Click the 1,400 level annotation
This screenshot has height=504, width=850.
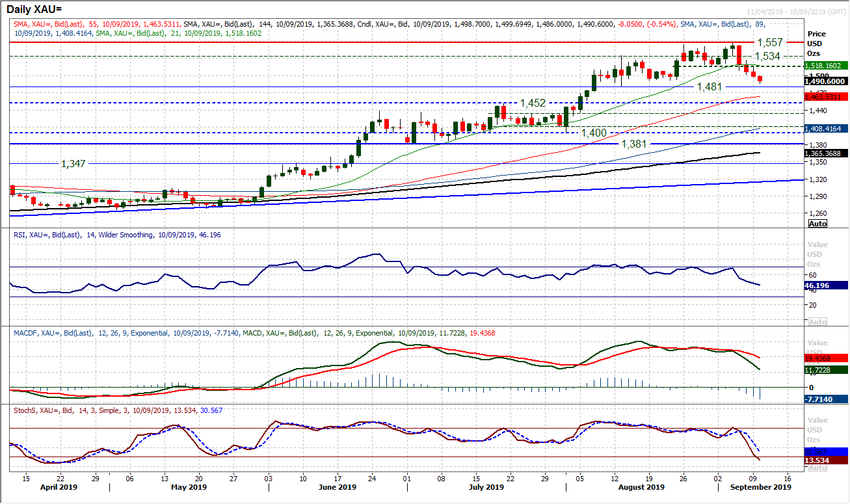(x=594, y=132)
